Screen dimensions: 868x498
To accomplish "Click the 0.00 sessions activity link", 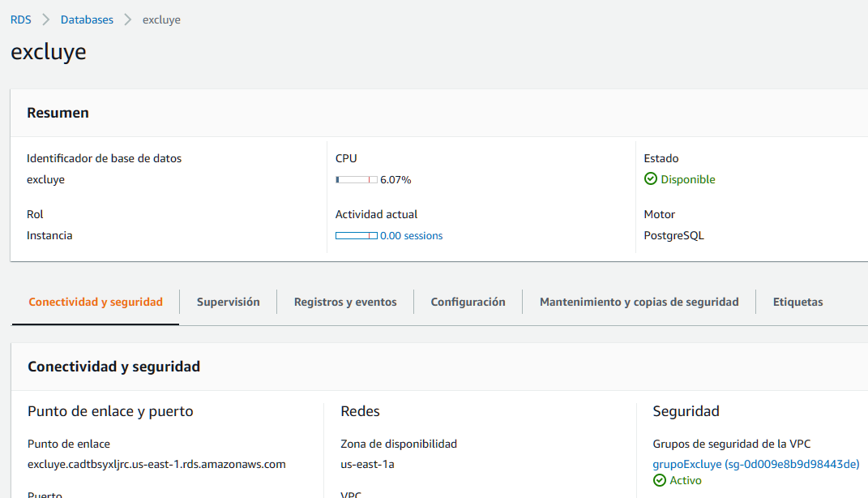I will (412, 235).
